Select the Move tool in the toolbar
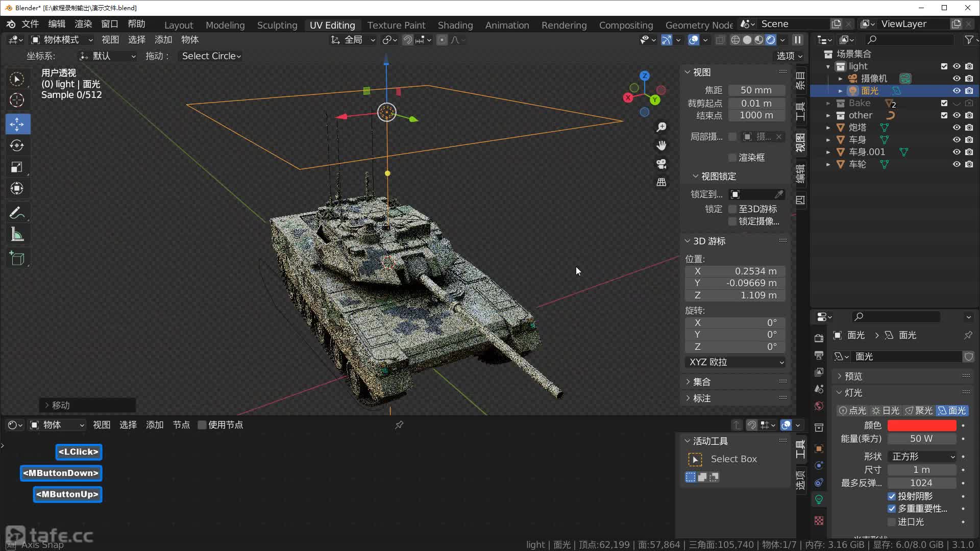This screenshot has width=980, height=551. pos(17,123)
